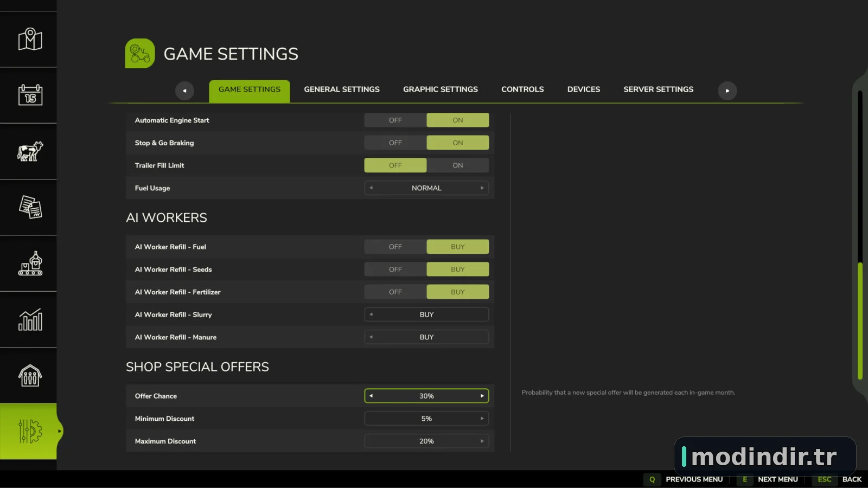The width and height of the screenshot is (868, 488).
Task: Click the Q key previous menu icon
Action: [x=652, y=479]
